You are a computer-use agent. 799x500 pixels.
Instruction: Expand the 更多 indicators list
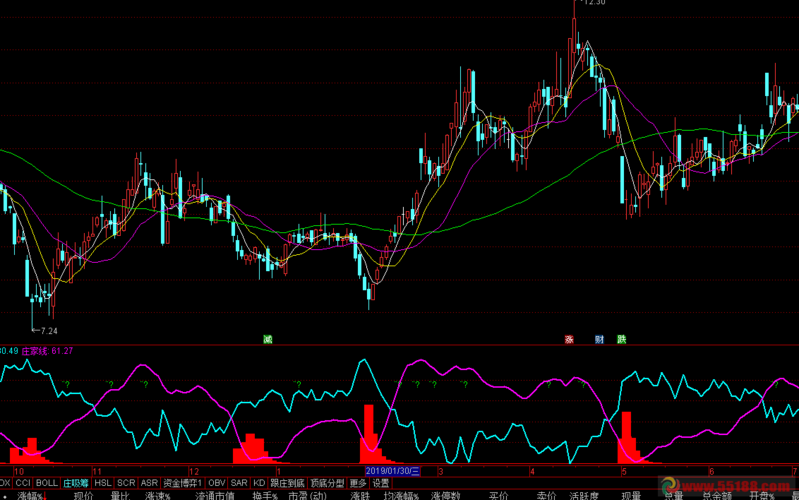[358, 482]
